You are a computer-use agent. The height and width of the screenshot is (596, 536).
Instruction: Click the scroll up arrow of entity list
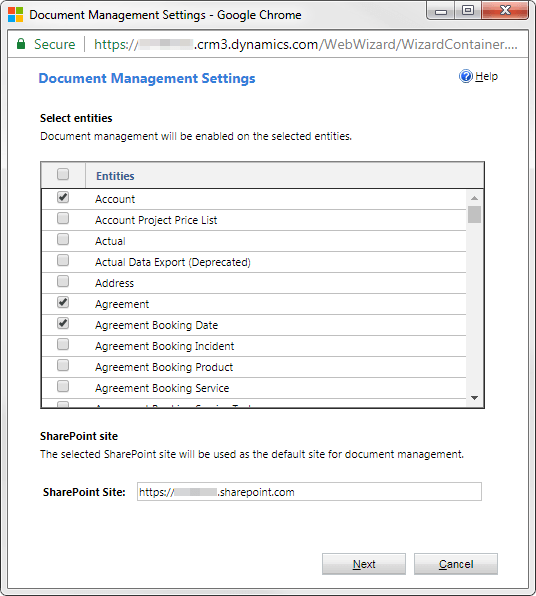[x=474, y=198]
